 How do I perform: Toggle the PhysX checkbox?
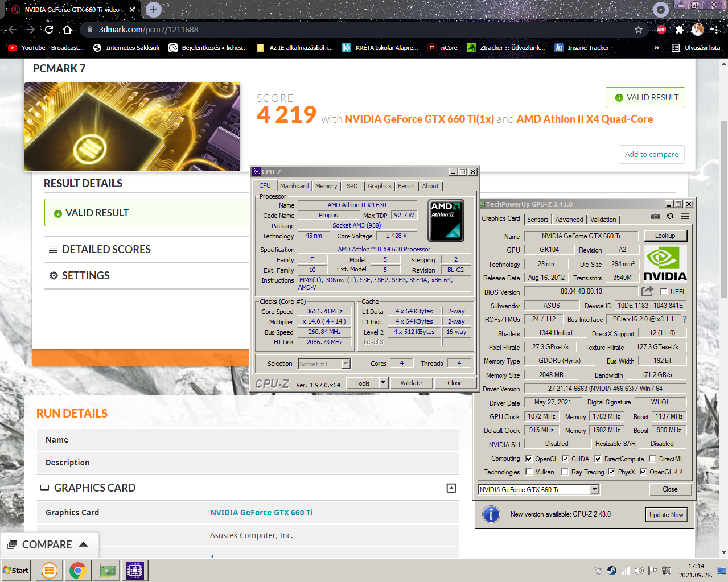(611, 472)
